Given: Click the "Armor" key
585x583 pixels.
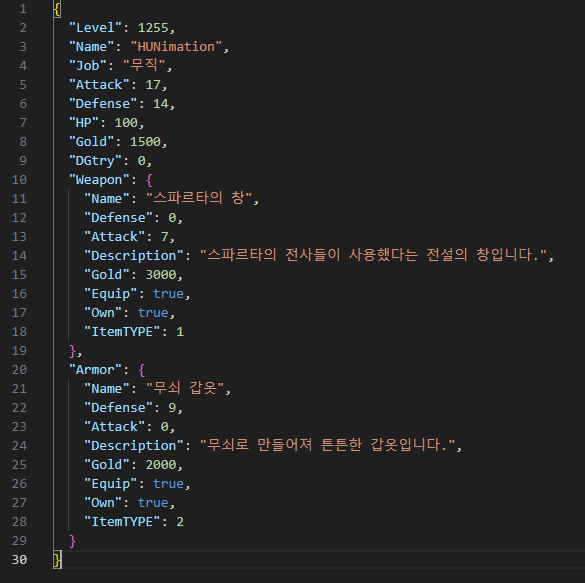Looking at the screenshot, I should (96, 370).
